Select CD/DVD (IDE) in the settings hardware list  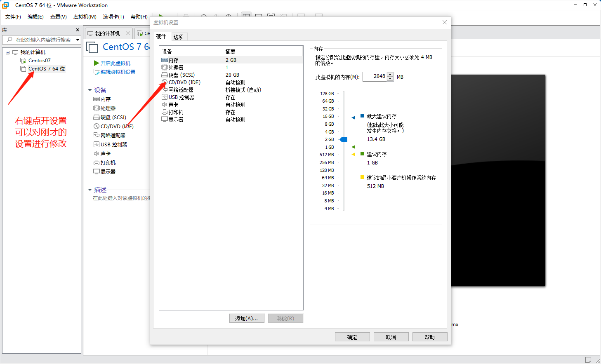click(x=231, y=82)
